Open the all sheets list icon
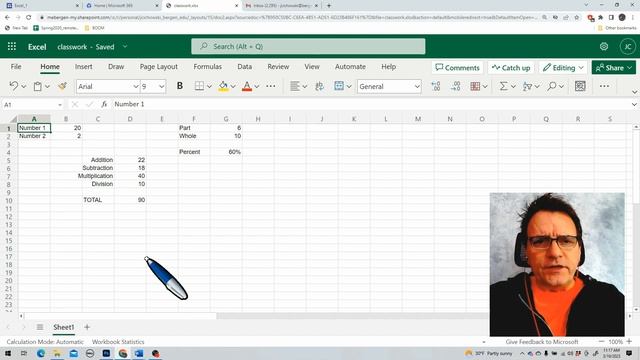The height and width of the screenshot is (360, 640). pos(40,327)
